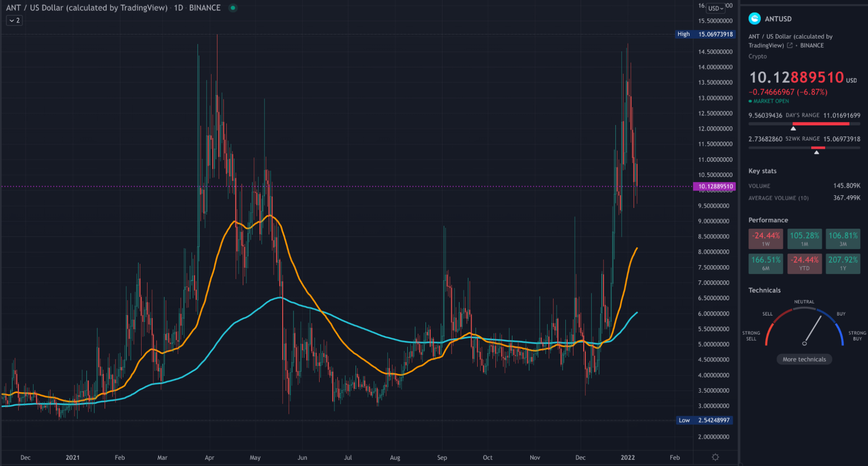Select the 6M performance tile

(766, 263)
